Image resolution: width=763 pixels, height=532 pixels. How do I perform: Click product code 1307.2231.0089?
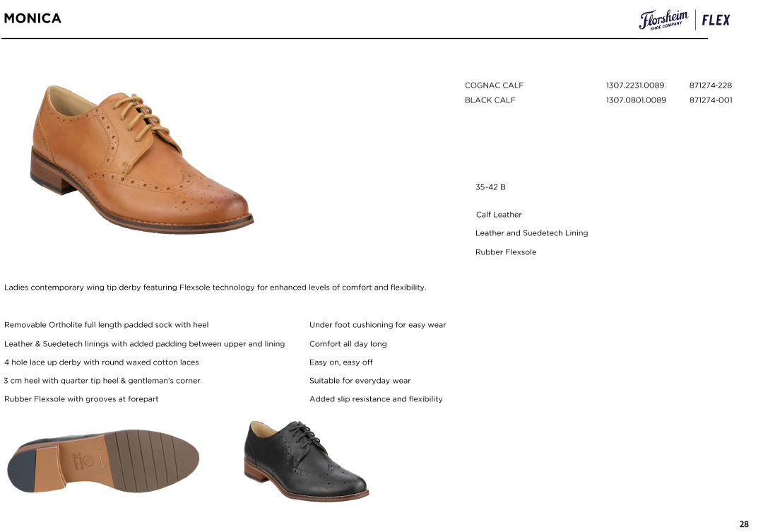coord(635,85)
